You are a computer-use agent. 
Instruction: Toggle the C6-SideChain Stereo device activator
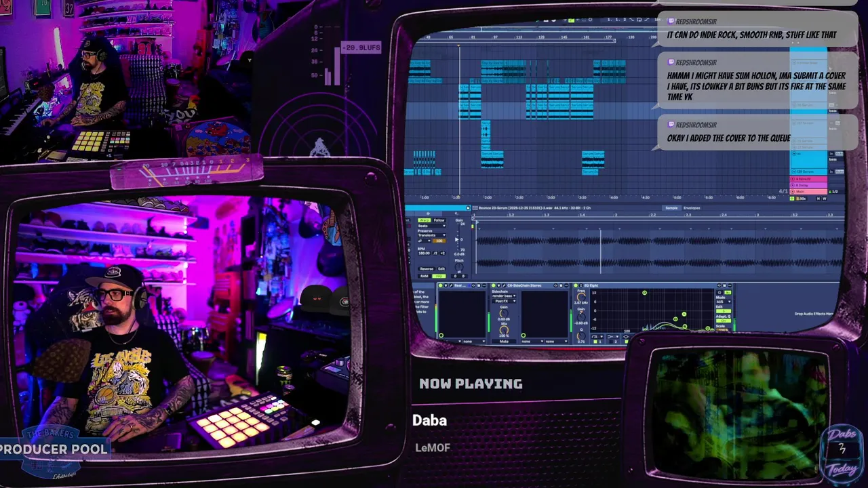[493, 285]
